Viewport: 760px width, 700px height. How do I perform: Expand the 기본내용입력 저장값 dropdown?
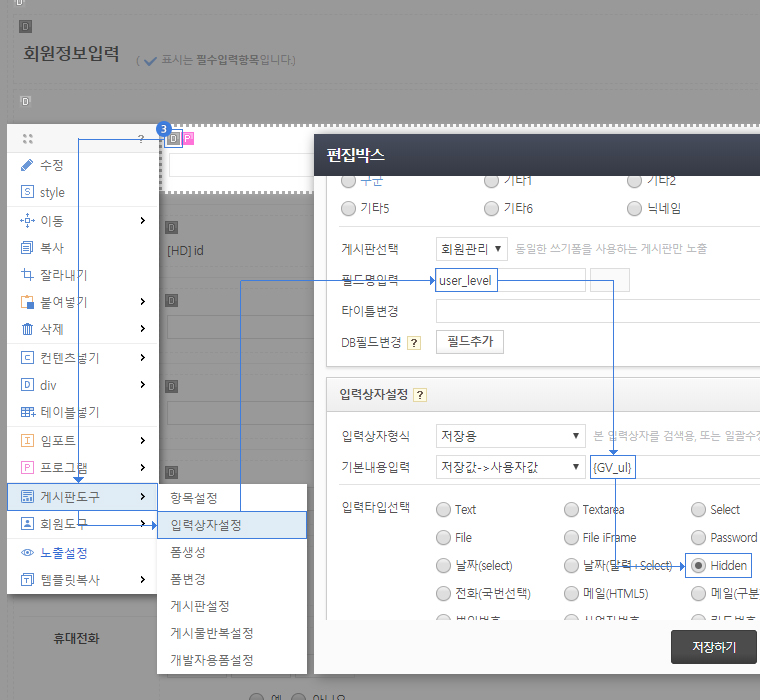(x=510, y=467)
